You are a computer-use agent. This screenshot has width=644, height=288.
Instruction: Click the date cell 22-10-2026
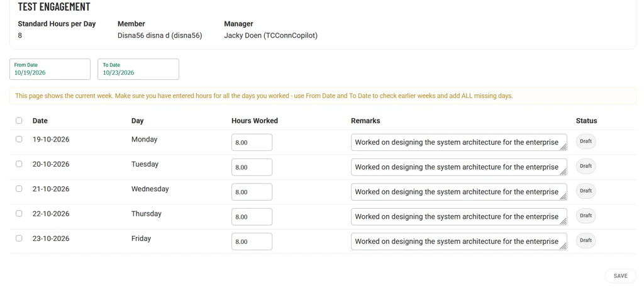click(x=51, y=214)
